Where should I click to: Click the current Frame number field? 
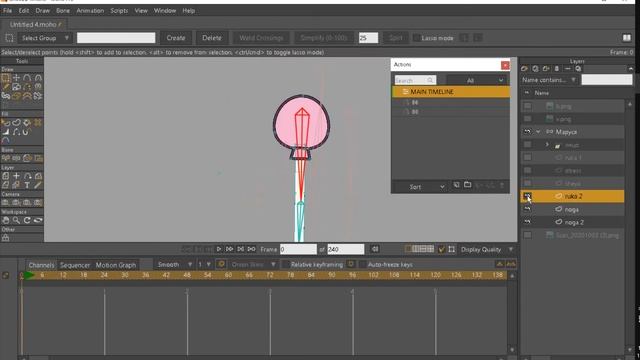point(298,249)
